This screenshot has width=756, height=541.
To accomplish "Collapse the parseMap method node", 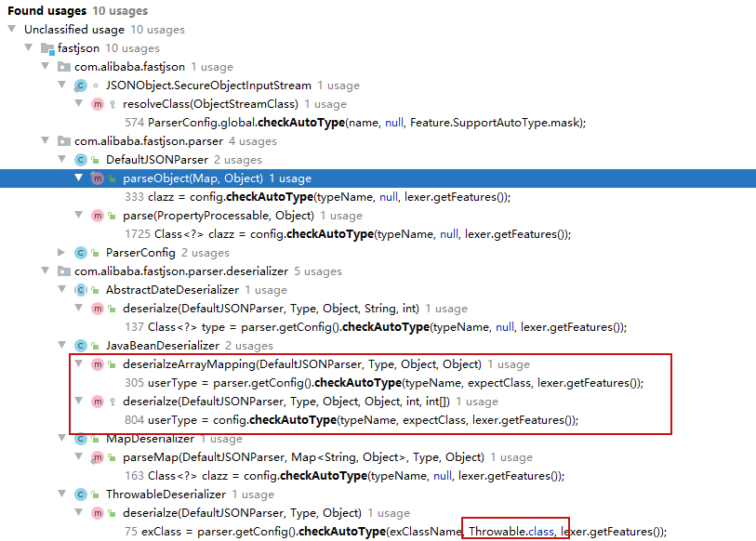I will [x=79, y=456].
